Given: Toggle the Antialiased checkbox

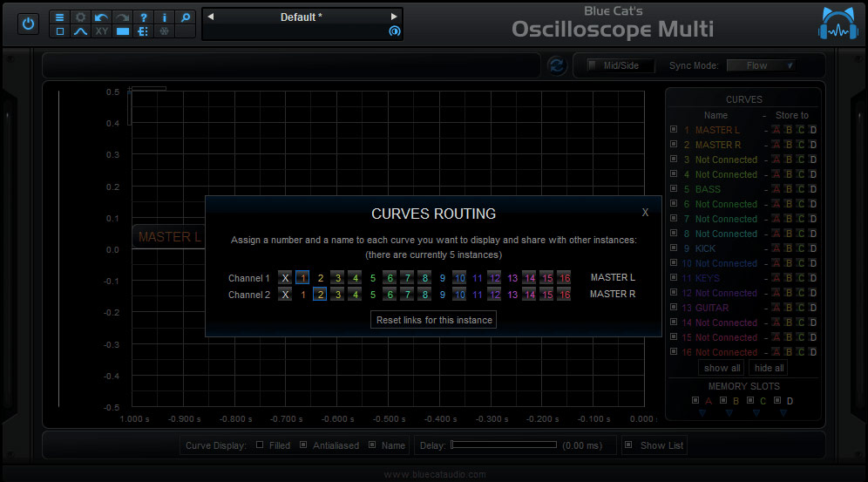Looking at the screenshot, I should click(x=303, y=445).
